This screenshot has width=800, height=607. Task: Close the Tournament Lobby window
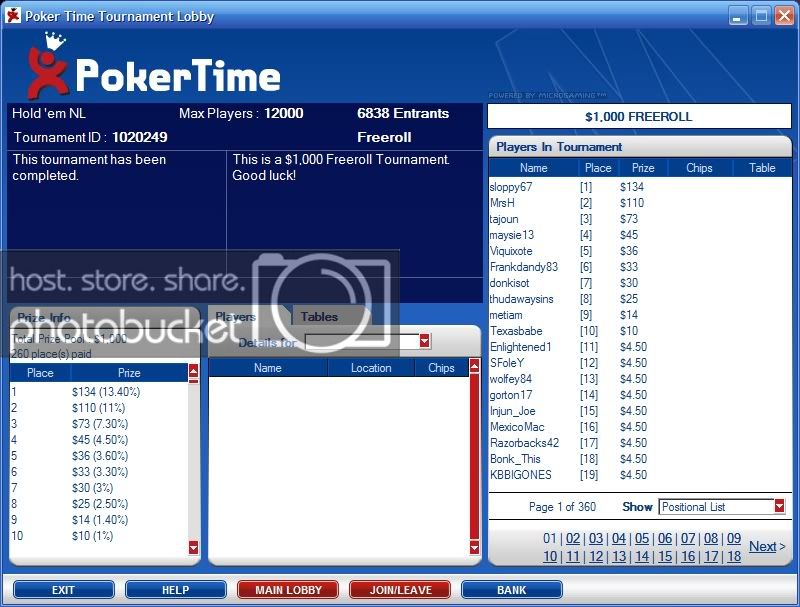coord(784,16)
